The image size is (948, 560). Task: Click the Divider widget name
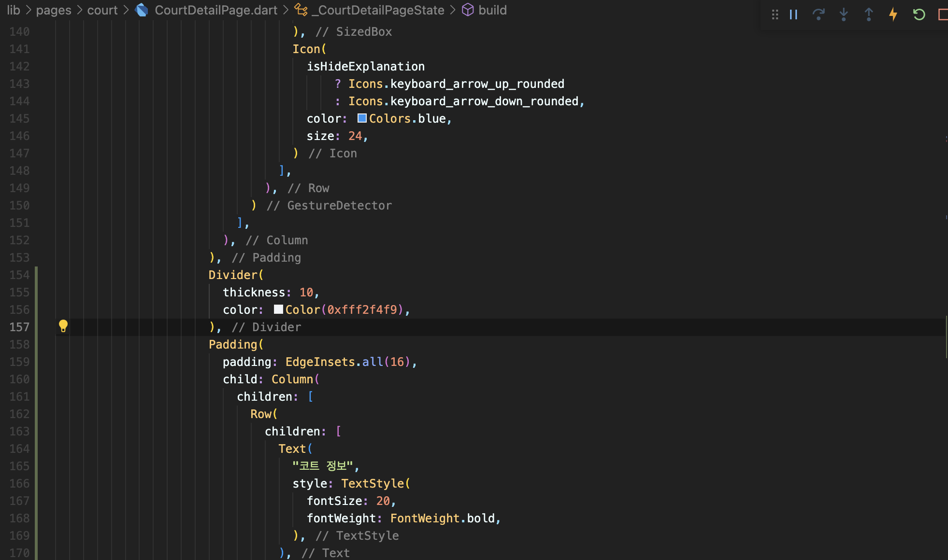(x=233, y=275)
